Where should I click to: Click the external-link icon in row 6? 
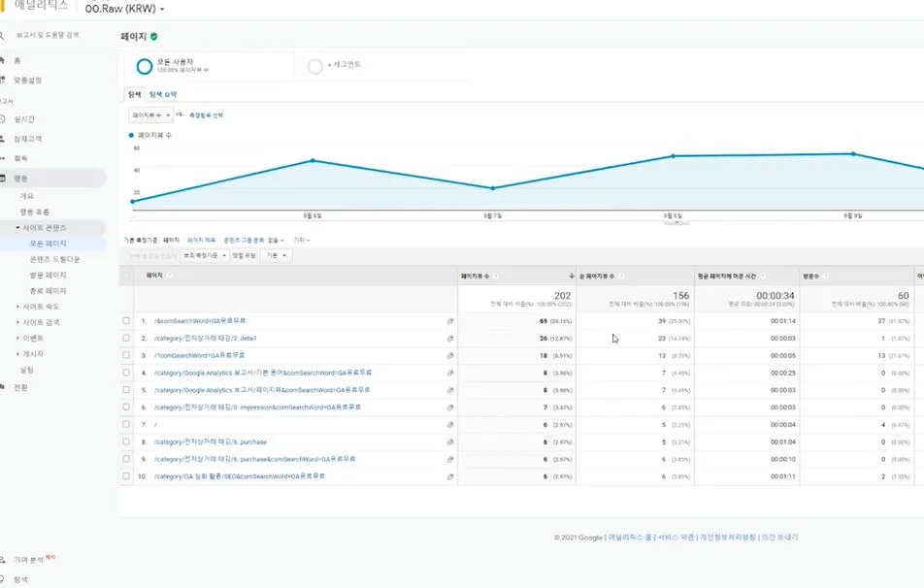coord(450,408)
